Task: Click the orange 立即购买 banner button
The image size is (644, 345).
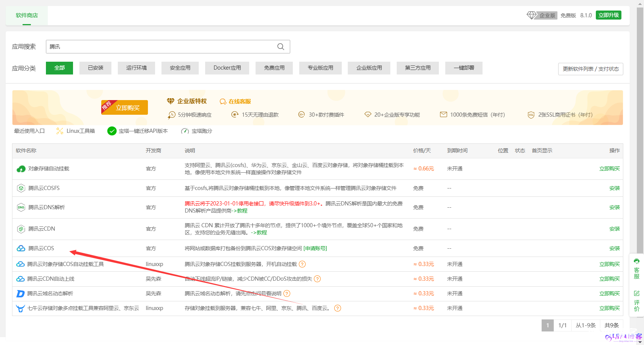Action: (x=125, y=107)
